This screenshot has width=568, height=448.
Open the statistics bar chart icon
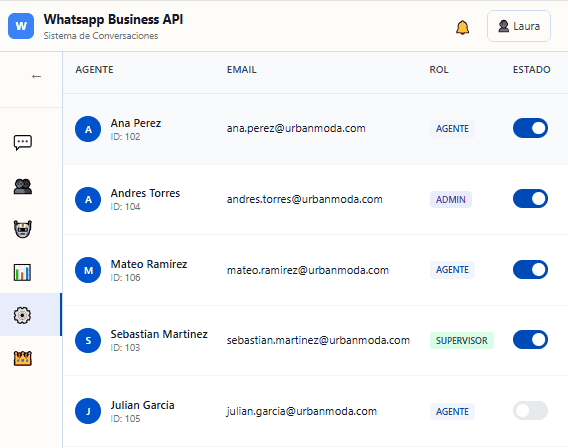tap(22, 272)
